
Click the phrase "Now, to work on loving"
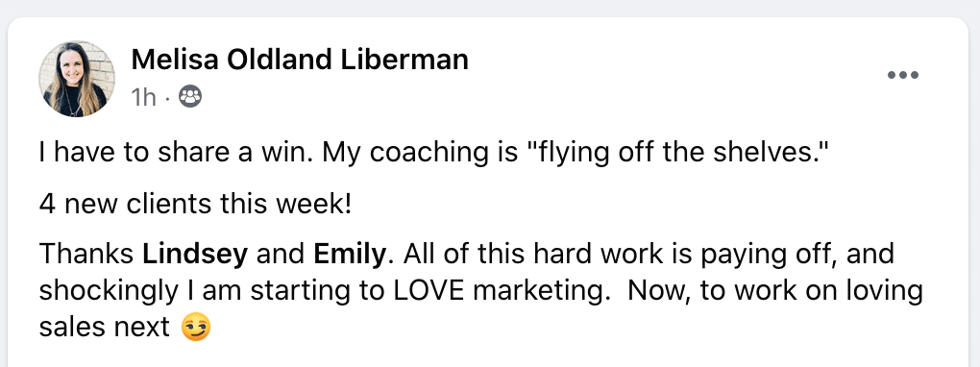775,292
